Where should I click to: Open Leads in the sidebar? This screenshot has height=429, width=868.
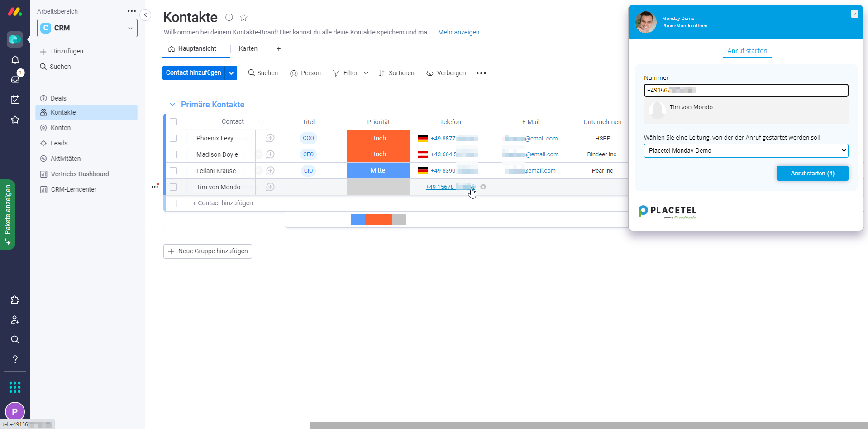86,143
